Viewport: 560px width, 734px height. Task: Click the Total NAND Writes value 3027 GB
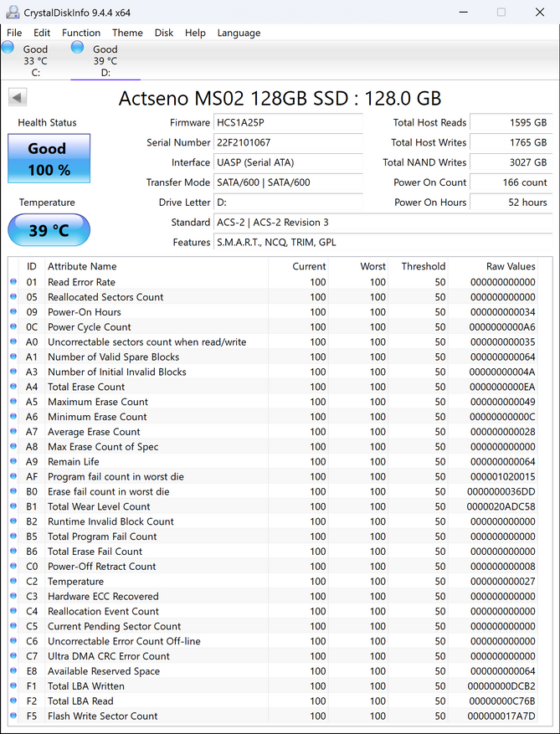[511, 162]
